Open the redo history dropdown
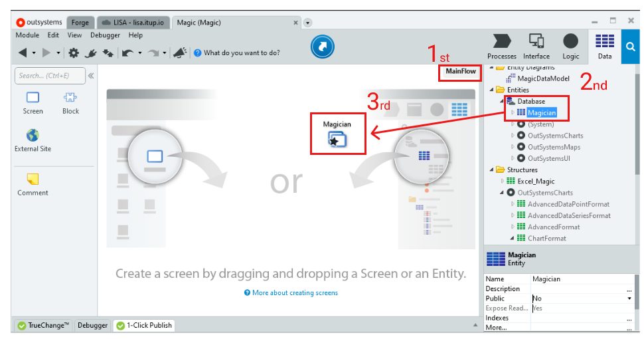 (x=165, y=53)
